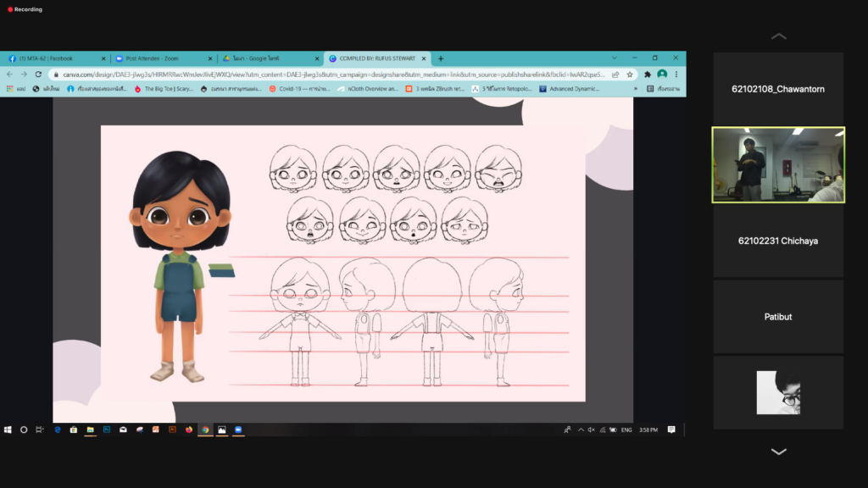868x488 pixels.
Task: Open the Retopology bookmark
Action: [502, 88]
